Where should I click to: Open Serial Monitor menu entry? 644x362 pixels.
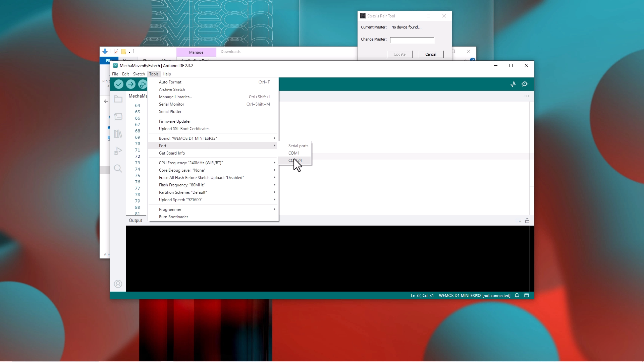coord(213,104)
